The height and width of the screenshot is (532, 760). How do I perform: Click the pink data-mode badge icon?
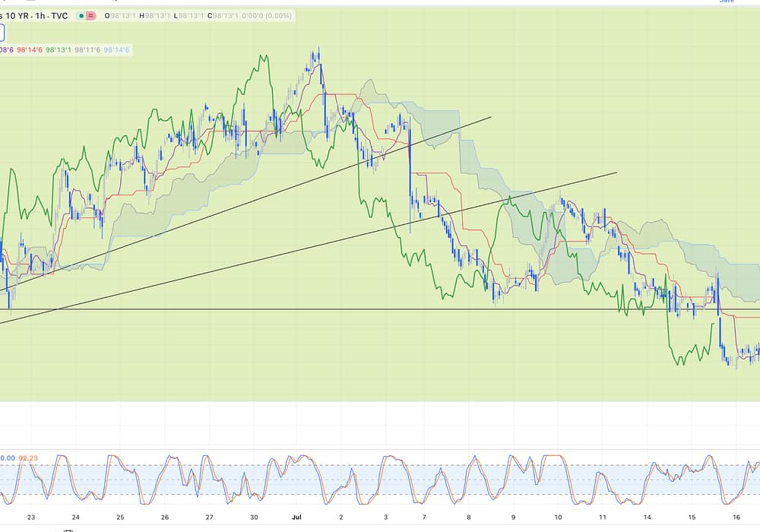pyautogui.click(x=92, y=16)
